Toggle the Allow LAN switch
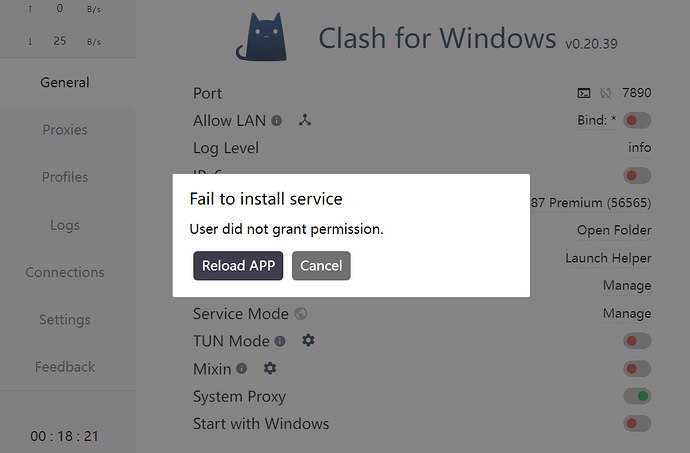Screen dimensions: 690x453 click(x=636, y=121)
